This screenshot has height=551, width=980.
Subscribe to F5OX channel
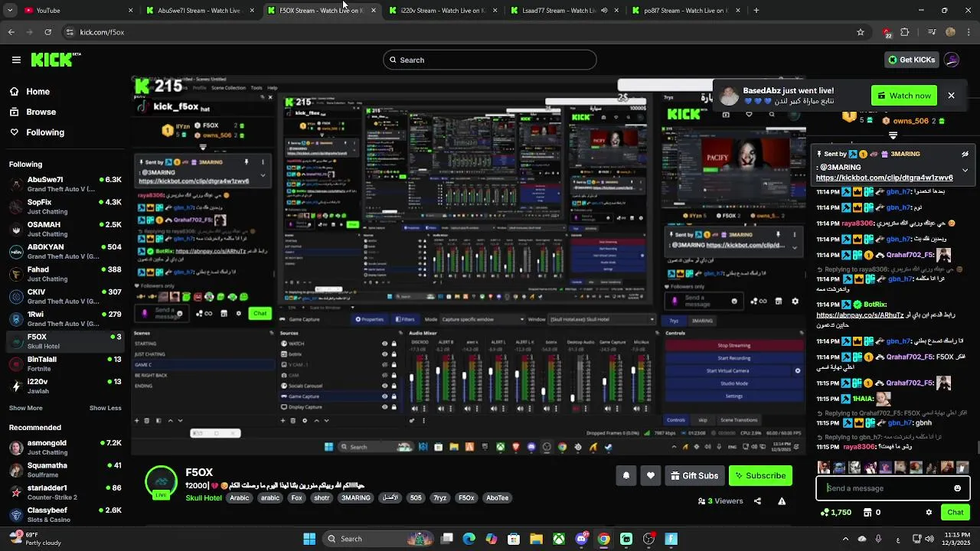(760, 475)
